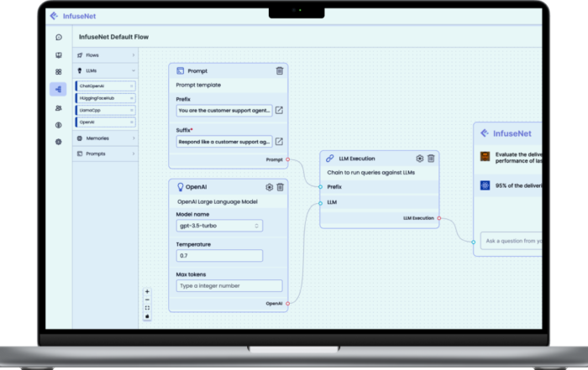588x370 pixels.
Task: Select the OpenAI item in LLMs list
Action: point(105,122)
